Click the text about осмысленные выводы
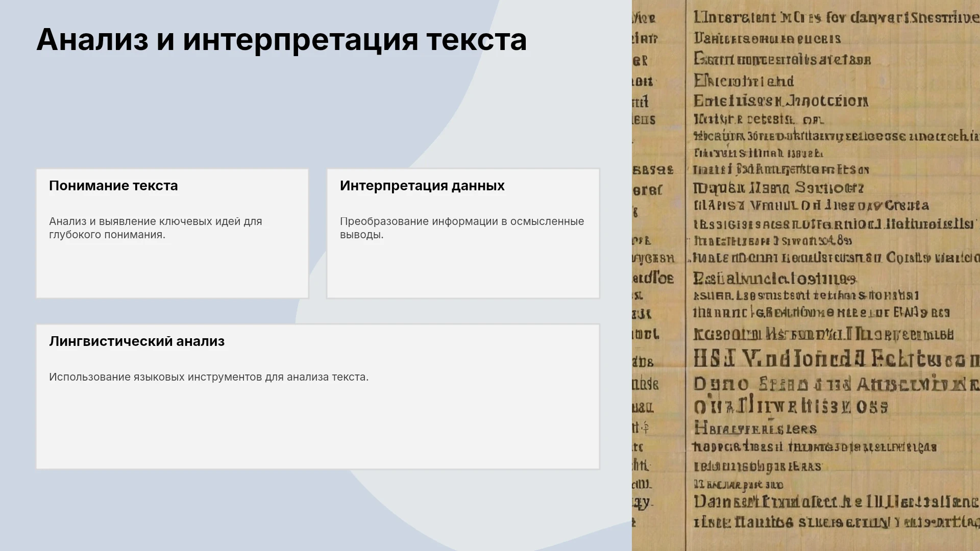This screenshot has height=551, width=980. 462,228
